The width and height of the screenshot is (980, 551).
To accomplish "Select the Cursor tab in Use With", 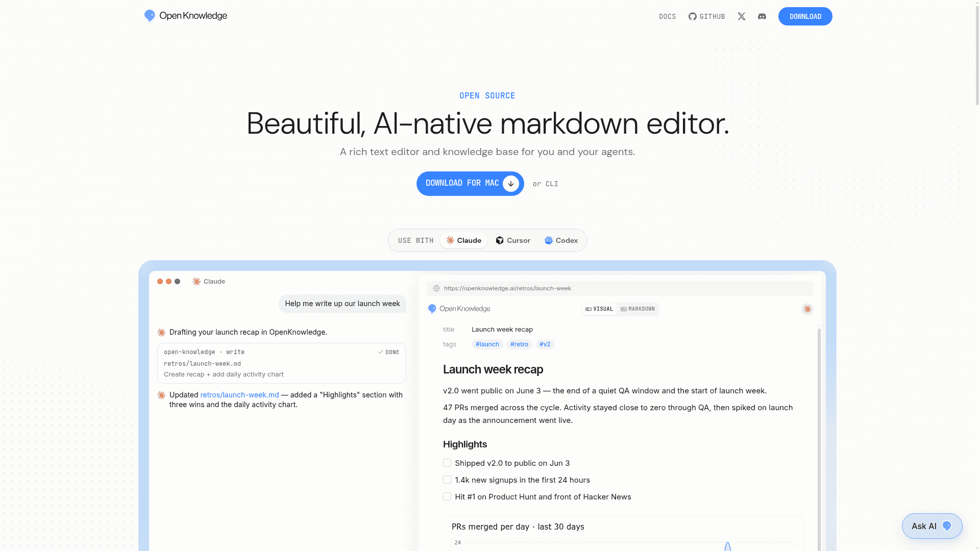I will click(513, 240).
